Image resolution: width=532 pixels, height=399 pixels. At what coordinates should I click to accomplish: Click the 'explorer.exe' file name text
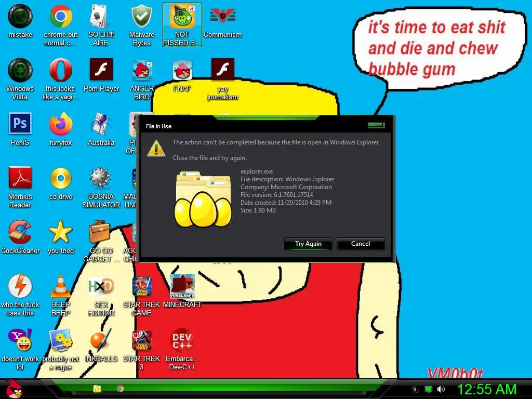pos(257,171)
